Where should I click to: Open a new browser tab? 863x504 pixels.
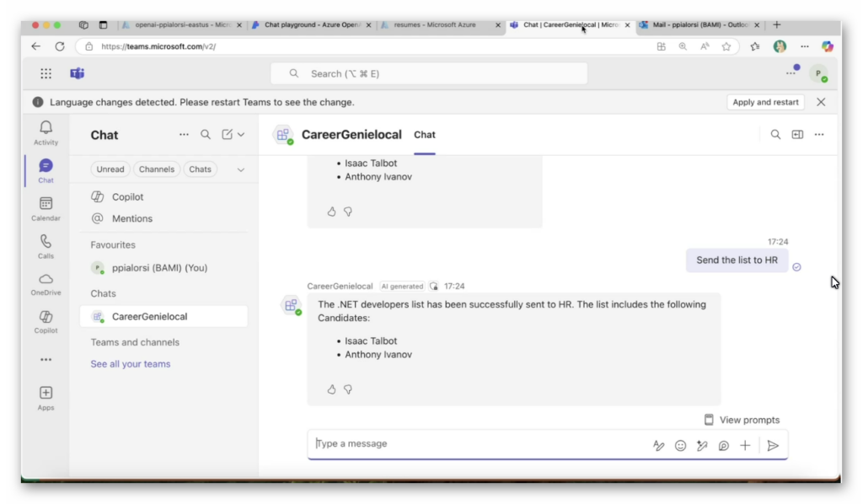point(776,24)
